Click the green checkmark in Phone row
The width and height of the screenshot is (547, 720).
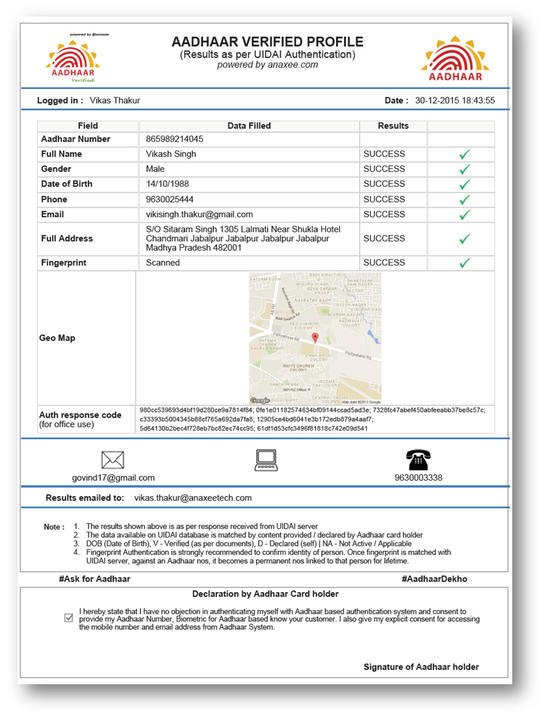464,200
